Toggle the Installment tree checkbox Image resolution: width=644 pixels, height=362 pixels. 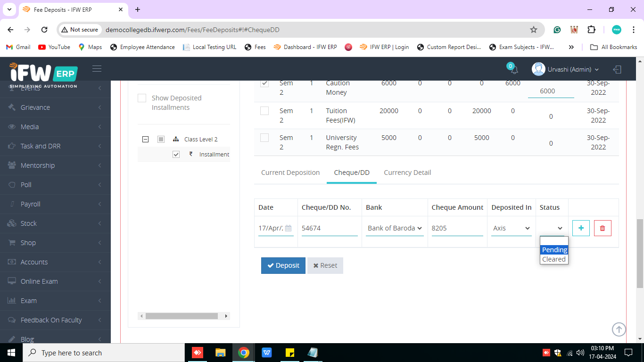pyautogui.click(x=176, y=154)
